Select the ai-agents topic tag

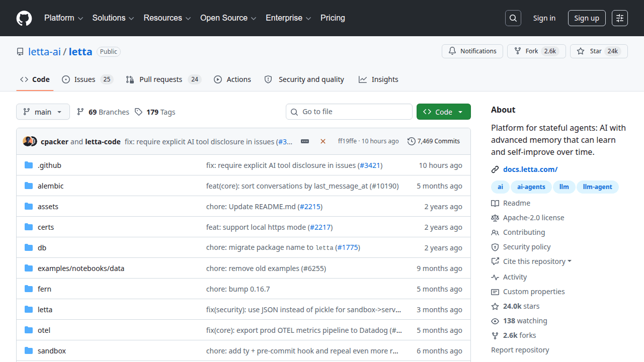click(x=531, y=187)
